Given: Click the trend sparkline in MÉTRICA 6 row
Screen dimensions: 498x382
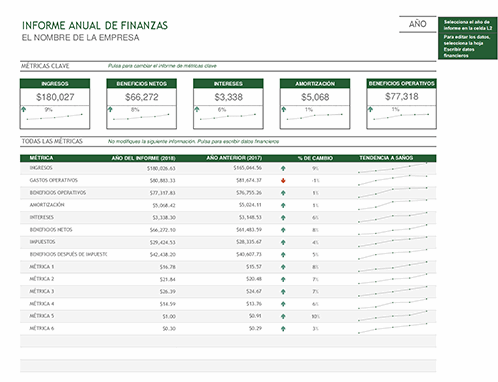Looking at the screenshot, I should point(393,328).
